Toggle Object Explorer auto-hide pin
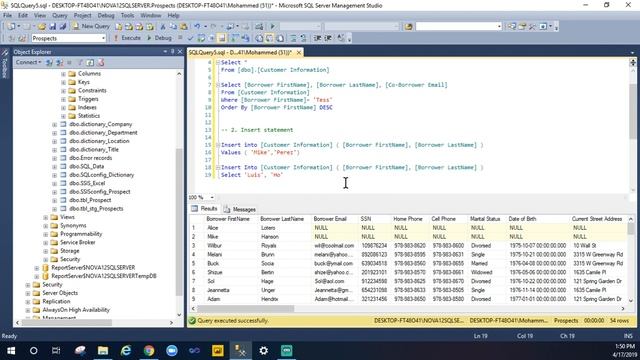Screen dimensions: 640x360 [x=173, y=51]
